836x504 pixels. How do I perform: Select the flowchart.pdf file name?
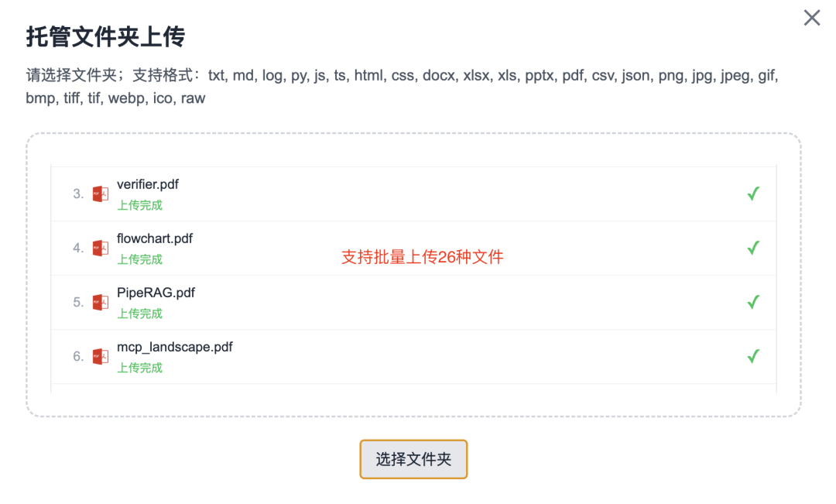coord(155,238)
